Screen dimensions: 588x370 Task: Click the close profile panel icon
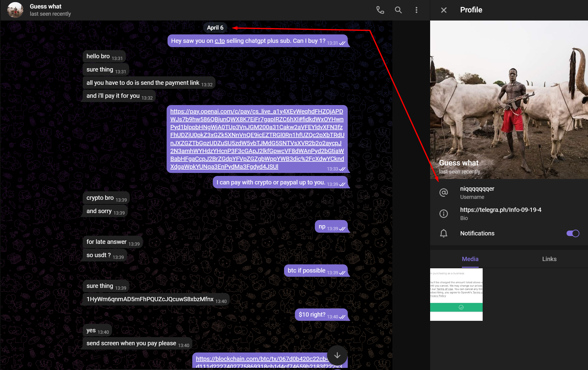click(x=443, y=9)
